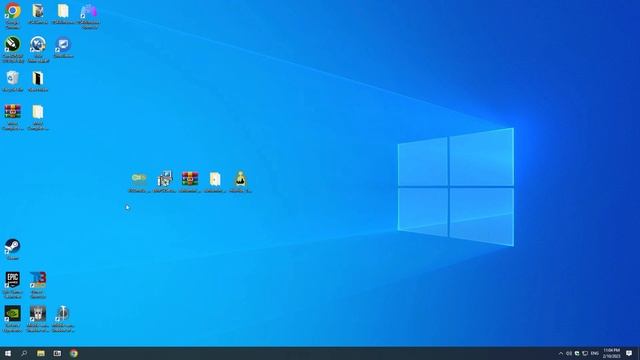
Task: Show hidden system tray icons
Action: [561, 353]
